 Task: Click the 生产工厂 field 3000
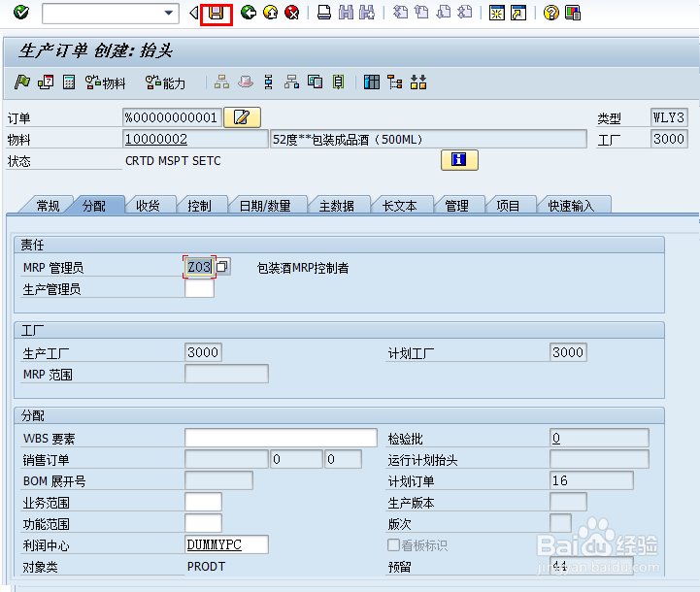[x=203, y=352]
